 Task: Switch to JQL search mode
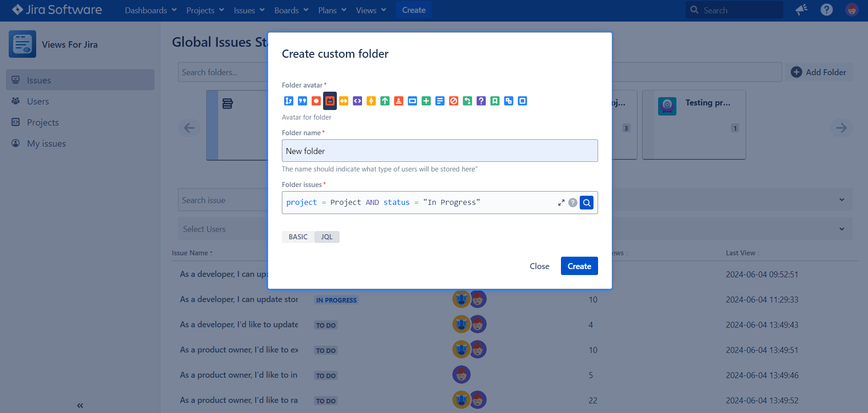click(x=327, y=237)
